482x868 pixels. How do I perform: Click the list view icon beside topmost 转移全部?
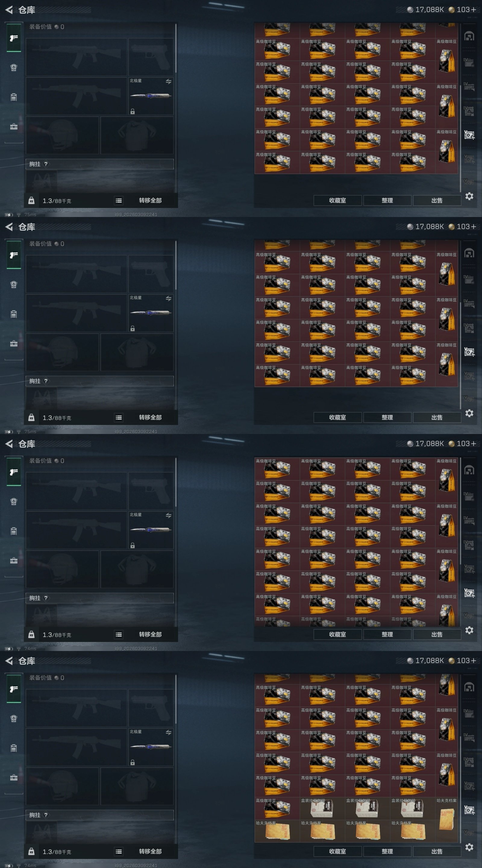click(119, 200)
